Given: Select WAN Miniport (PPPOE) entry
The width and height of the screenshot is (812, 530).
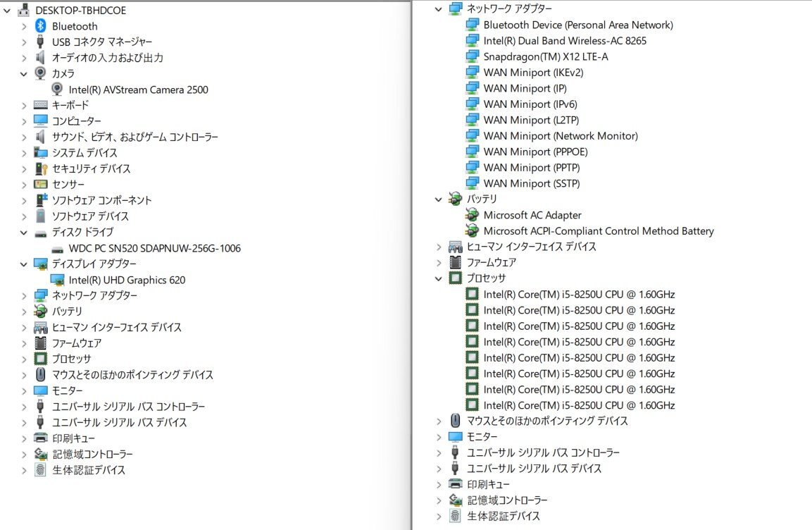Looking at the screenshot, I should 535,152.
